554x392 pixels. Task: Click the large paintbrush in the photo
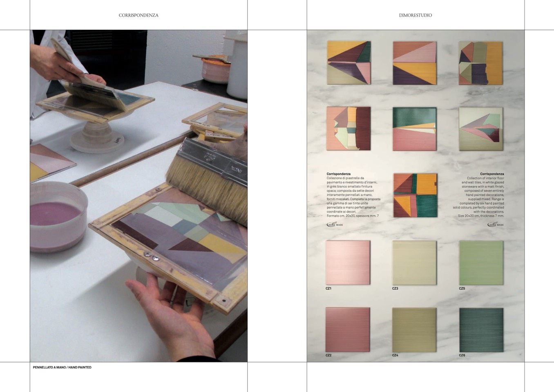pos(208,176)
